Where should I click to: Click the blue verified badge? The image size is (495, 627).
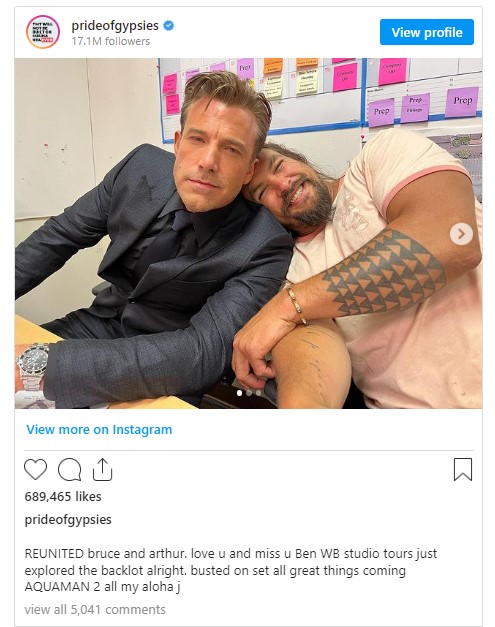[x=169, y=26]
